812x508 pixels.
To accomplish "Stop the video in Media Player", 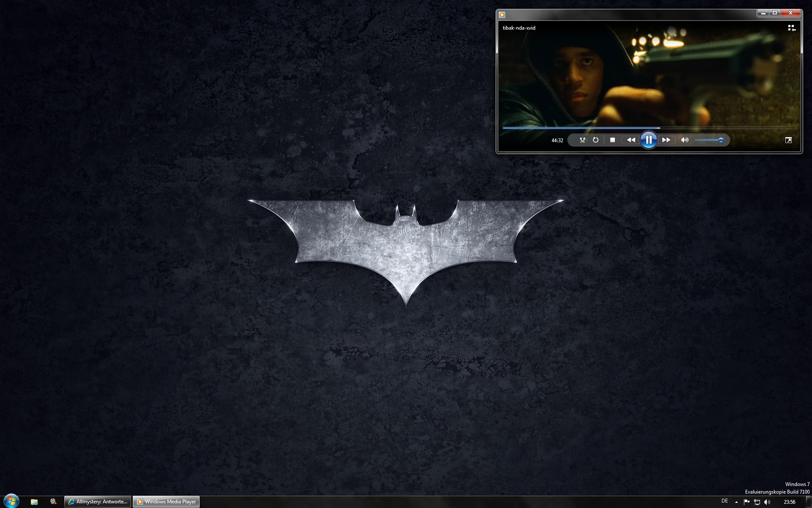I will coord(612,140).
